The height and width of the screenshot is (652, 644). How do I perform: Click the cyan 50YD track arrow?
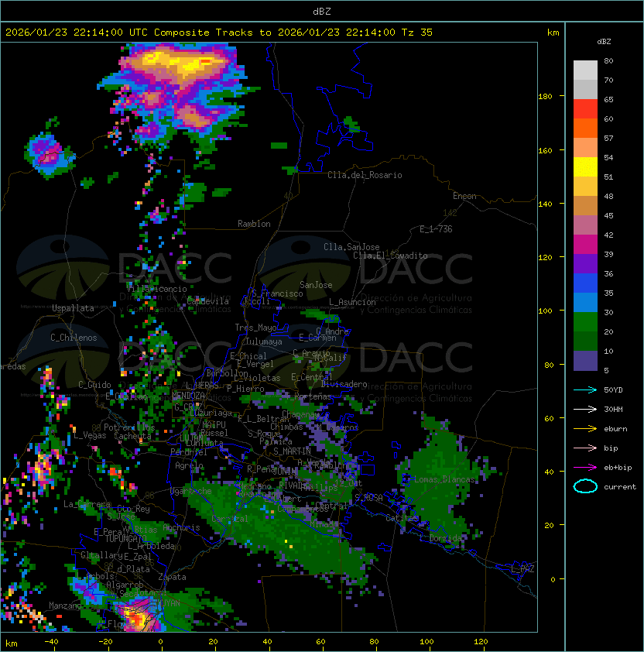coord(585,389)
